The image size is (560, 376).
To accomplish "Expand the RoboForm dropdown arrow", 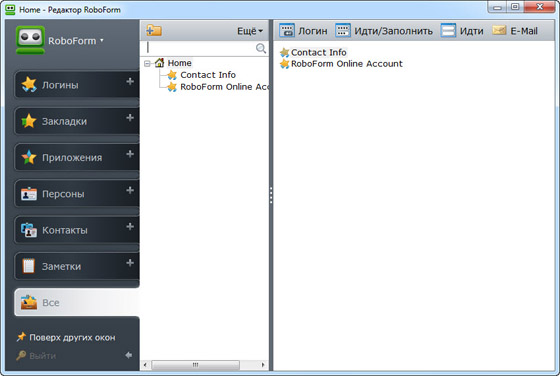I will [x=102, y=40].
